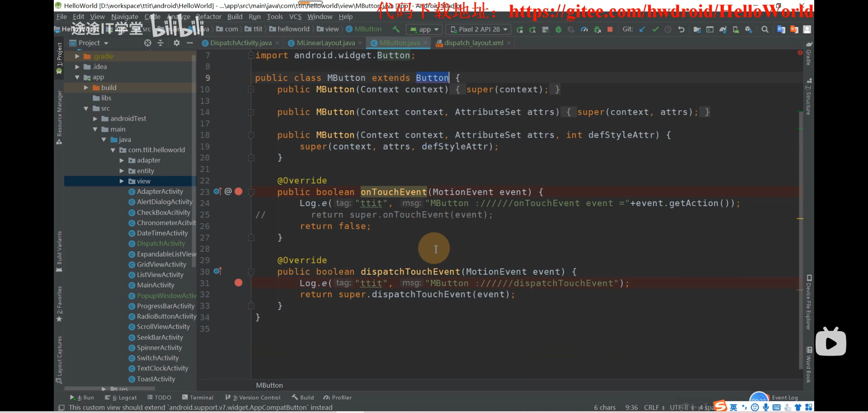868x413 pixels.
Task: Click the green Debug bug icon
Action: [x=558, y=30]
